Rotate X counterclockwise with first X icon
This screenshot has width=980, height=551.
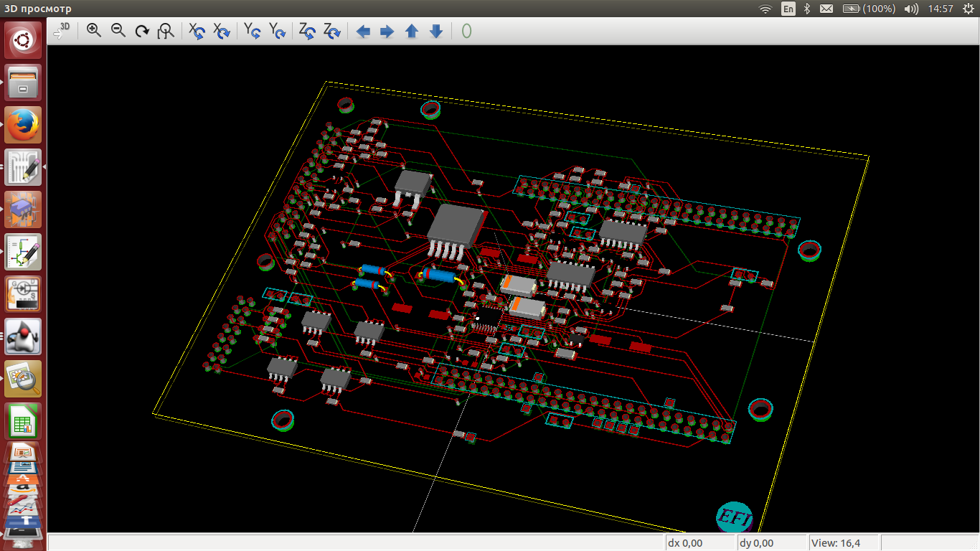coord(197,31)
